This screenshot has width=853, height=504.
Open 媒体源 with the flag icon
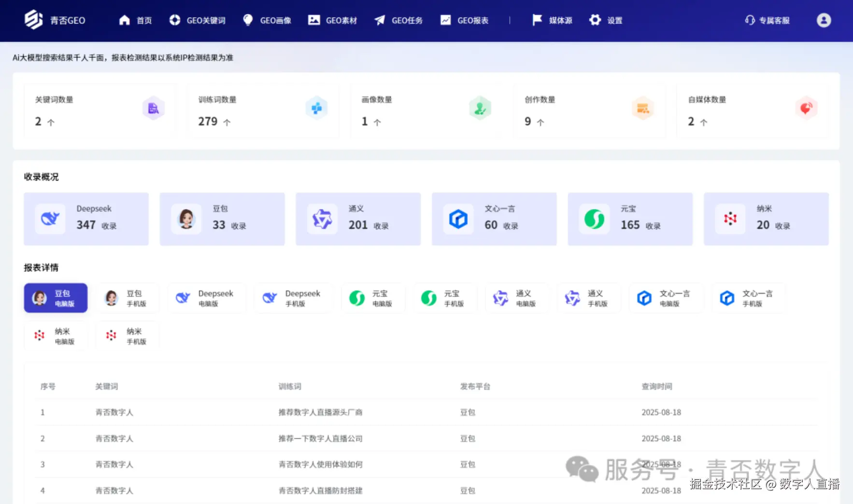tap(537, 20)
